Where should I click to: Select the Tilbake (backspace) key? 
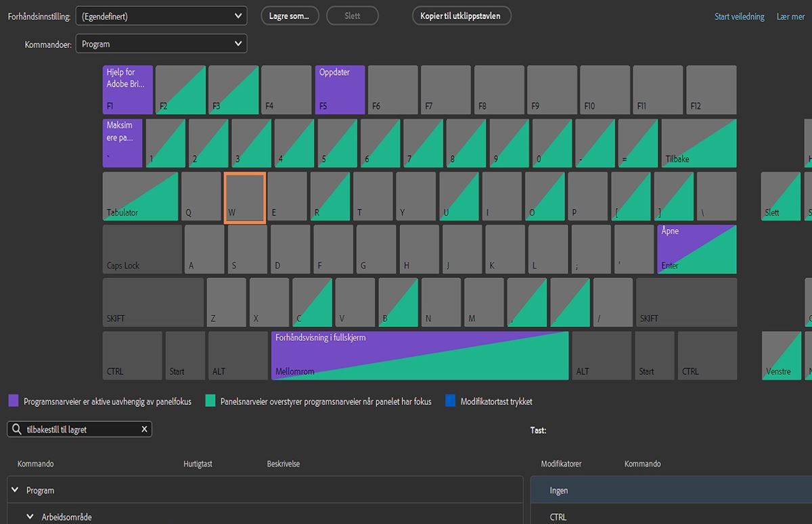(699, 143)
